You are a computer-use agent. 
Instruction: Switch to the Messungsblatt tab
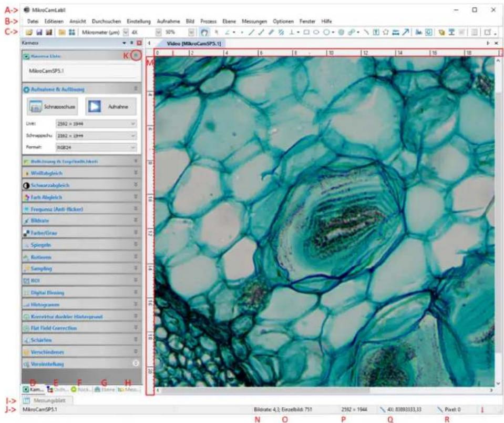(x=48, y=401)
